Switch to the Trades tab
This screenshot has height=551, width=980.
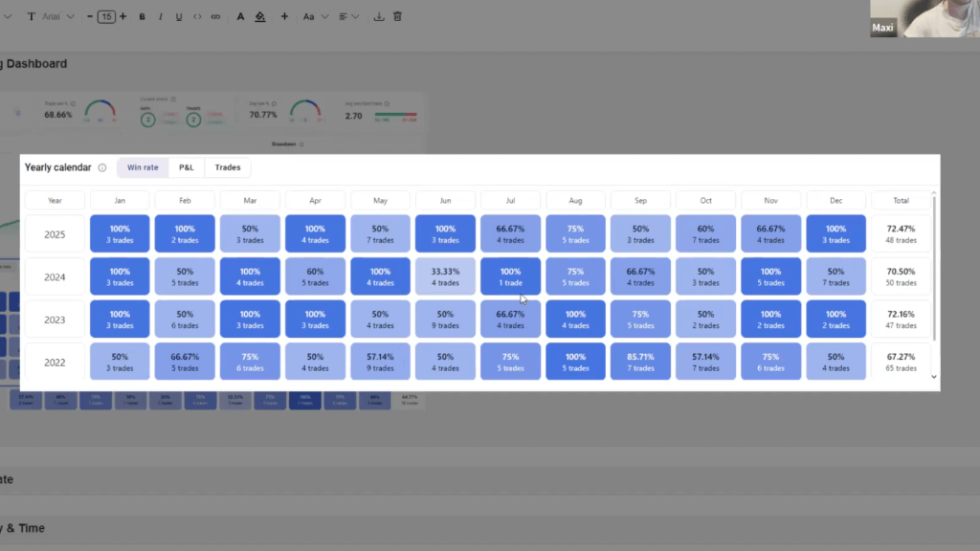click(228, 167)
